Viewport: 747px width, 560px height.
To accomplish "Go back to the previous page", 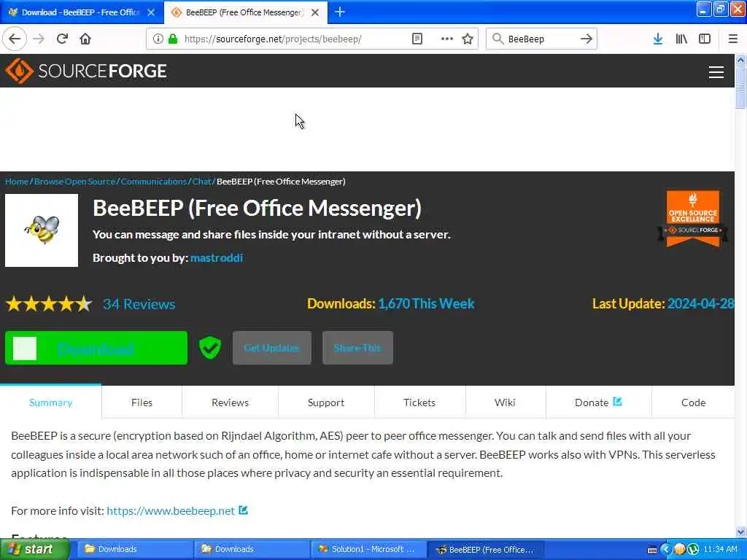I will 15,39.
